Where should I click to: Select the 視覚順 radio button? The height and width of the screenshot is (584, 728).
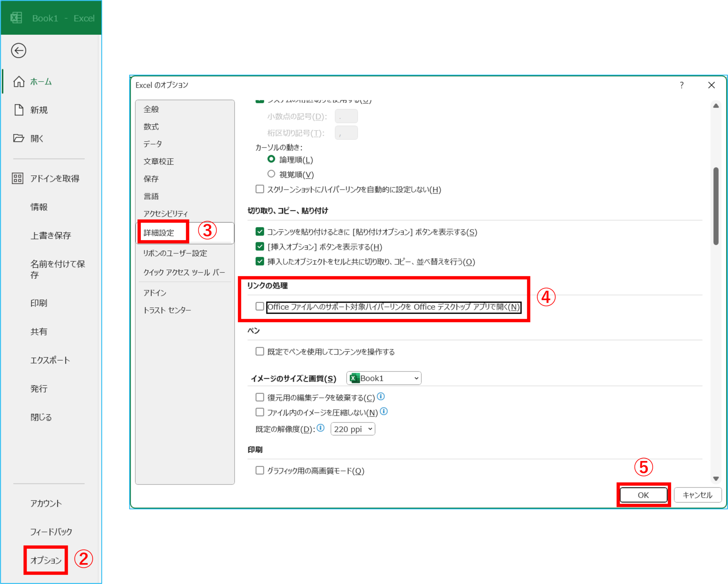pos(271,174)
